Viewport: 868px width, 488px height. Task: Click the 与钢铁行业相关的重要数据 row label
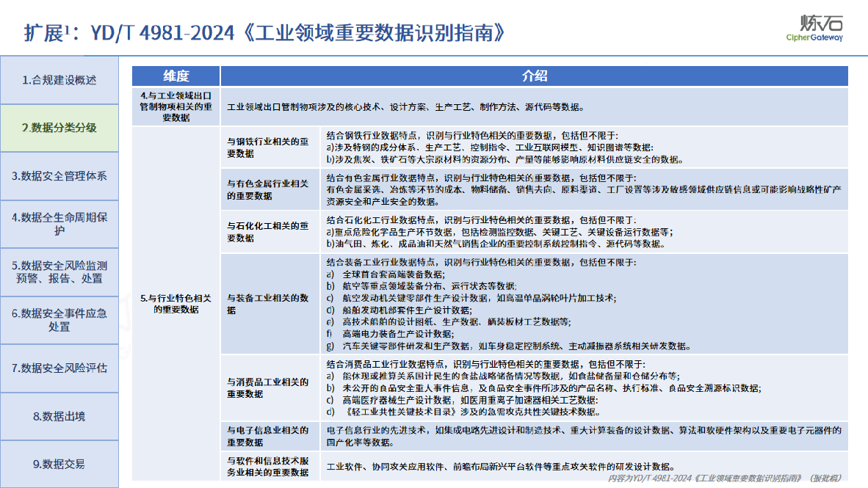point(267,148)
